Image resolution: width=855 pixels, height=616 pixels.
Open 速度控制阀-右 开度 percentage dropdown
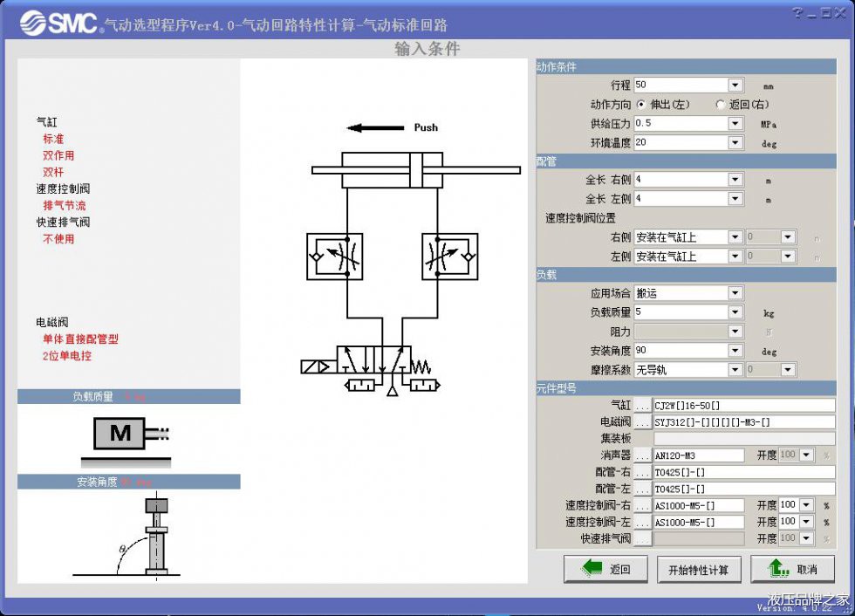[x=806, y=505]
